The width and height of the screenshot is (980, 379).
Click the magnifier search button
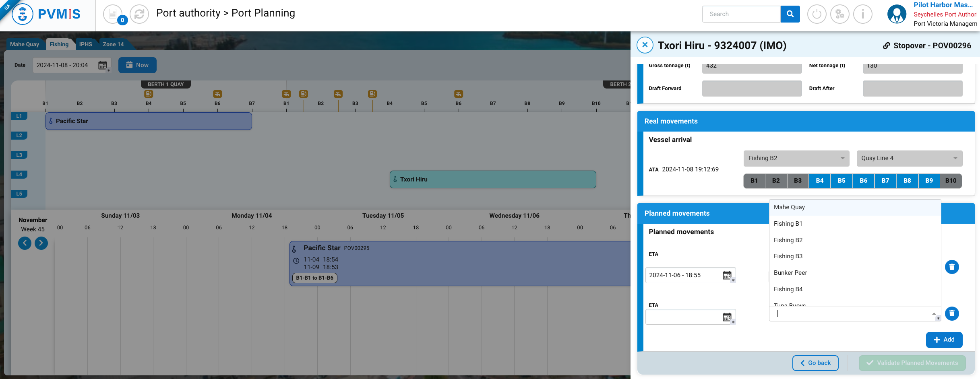pyautogui.click(x=790, y=14)
